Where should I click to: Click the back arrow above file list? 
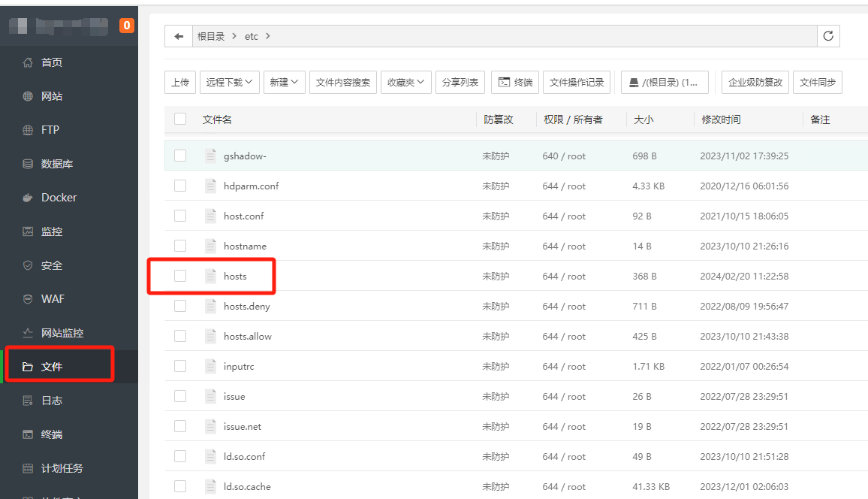coord(178,35)
